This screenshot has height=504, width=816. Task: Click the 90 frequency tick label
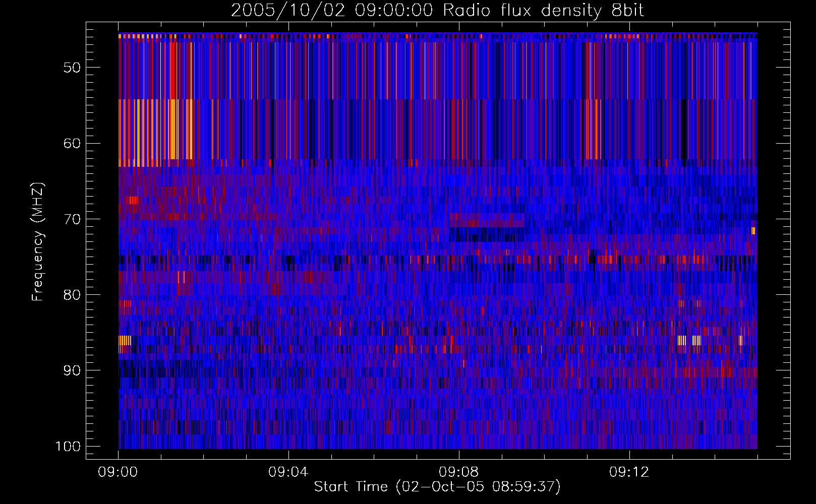tap(72, 370)
